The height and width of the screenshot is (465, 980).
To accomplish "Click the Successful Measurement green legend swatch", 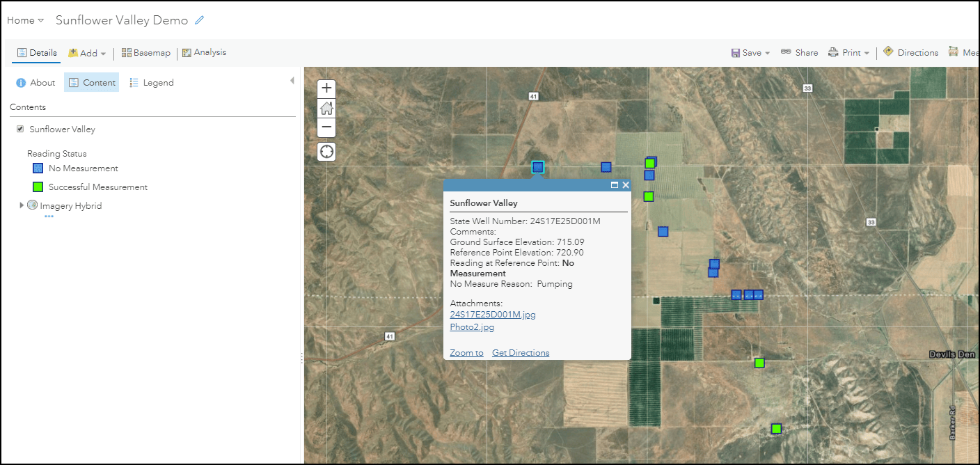I will pyautogui.click(x=37, y=187).
